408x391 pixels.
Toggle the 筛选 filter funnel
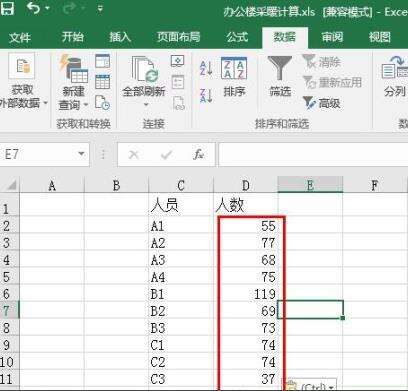tap(280, 77)
